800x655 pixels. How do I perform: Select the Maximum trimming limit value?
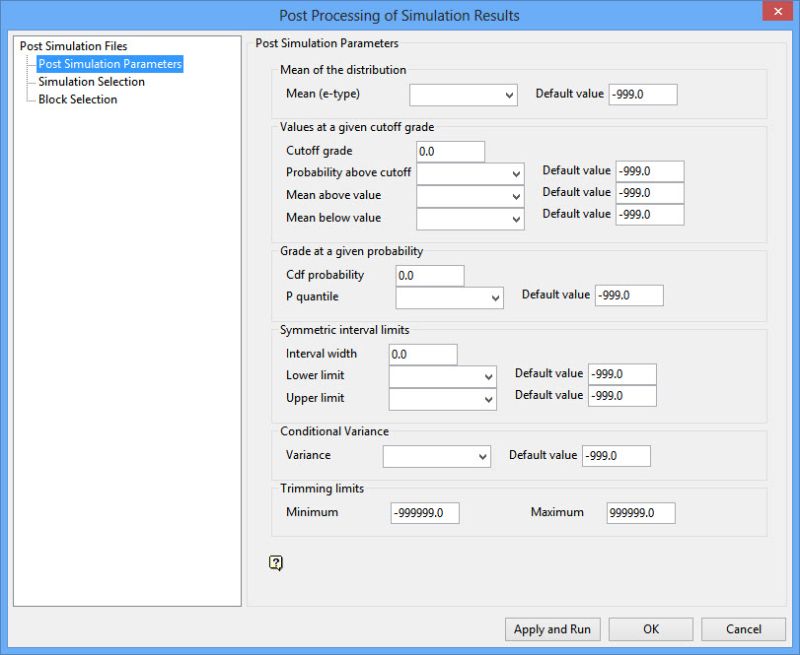pyautogui.click(x=640, y=511)
